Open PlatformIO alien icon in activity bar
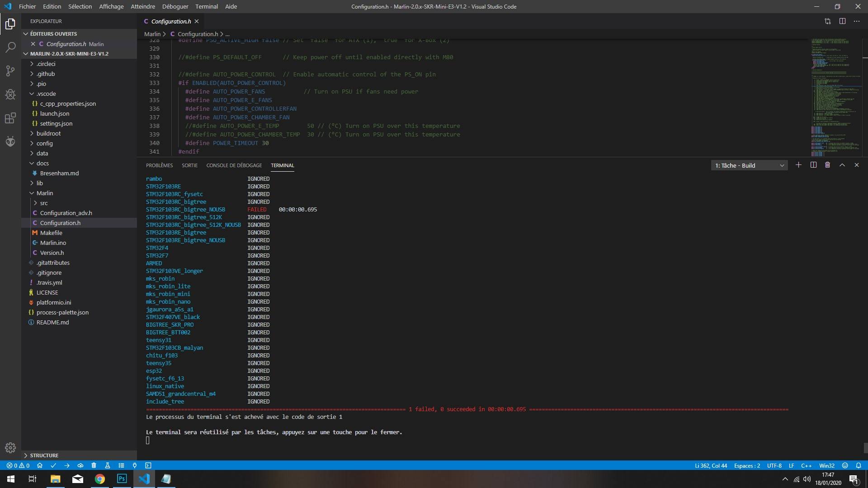Image resolution: width=868 pixels, height=488 pixels. (10, 142)
